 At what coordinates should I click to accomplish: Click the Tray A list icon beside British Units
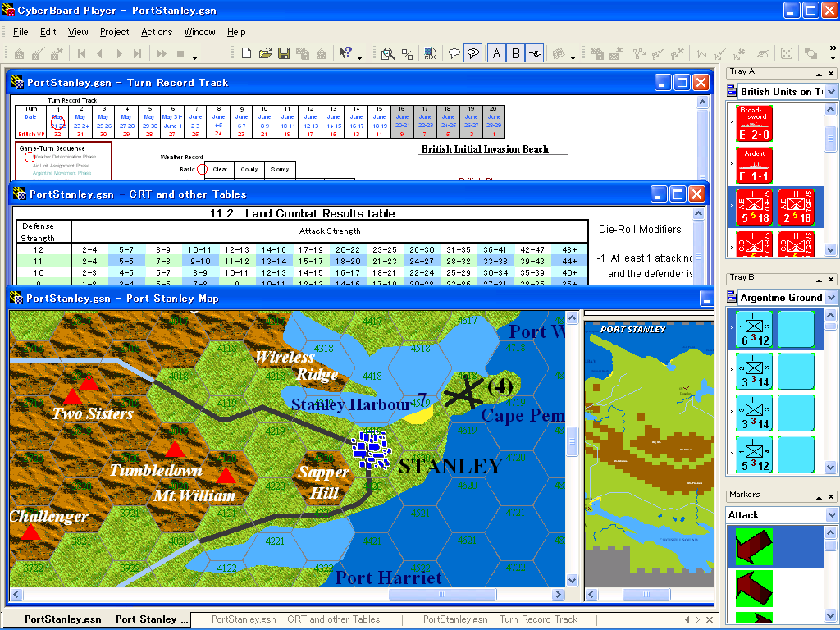click(x=731, y=92)
